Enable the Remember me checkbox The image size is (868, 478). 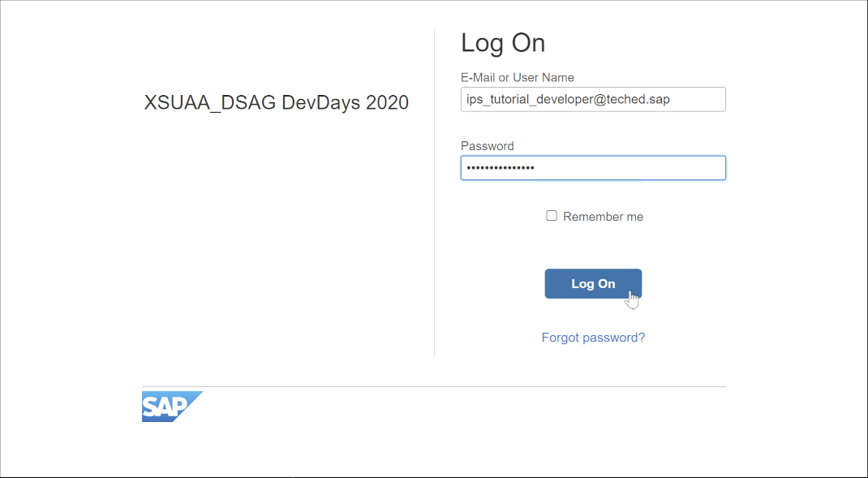[552, 215]
